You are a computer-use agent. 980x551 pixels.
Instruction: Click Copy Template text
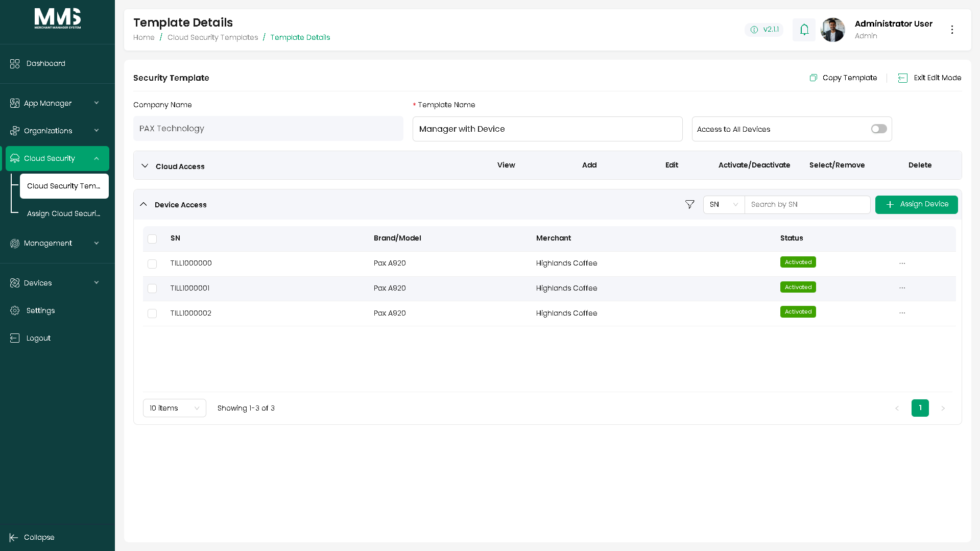click(850, 78)
